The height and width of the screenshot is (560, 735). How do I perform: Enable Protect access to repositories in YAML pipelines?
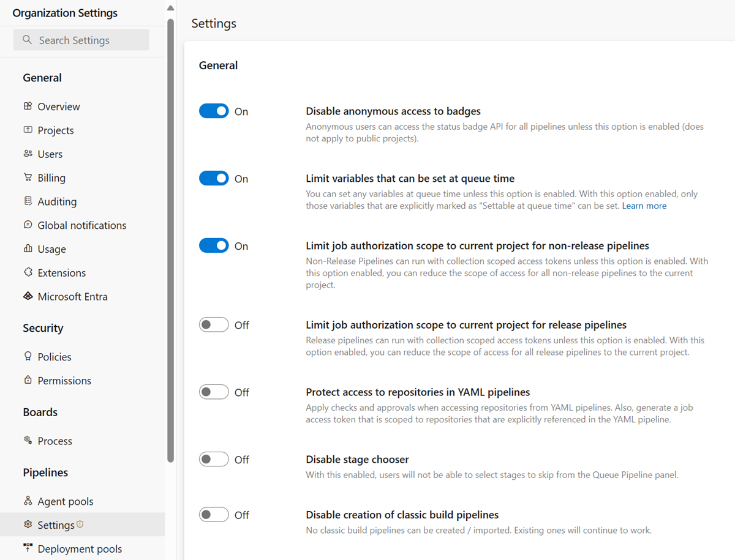214,392
